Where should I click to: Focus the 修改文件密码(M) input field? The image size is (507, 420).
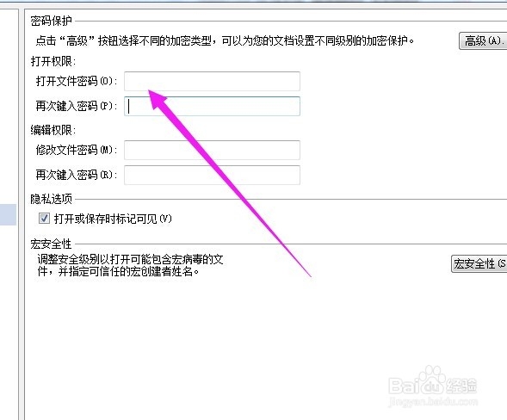212,150
